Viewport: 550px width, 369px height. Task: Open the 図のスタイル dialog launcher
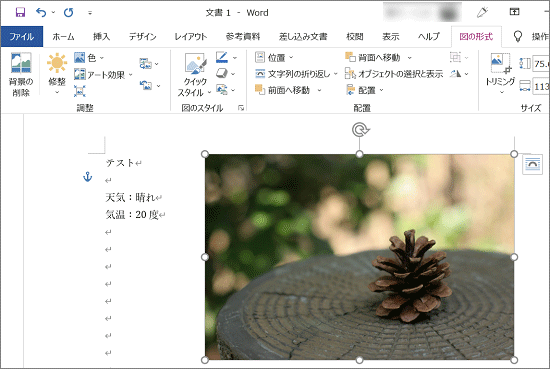[241, 108]
